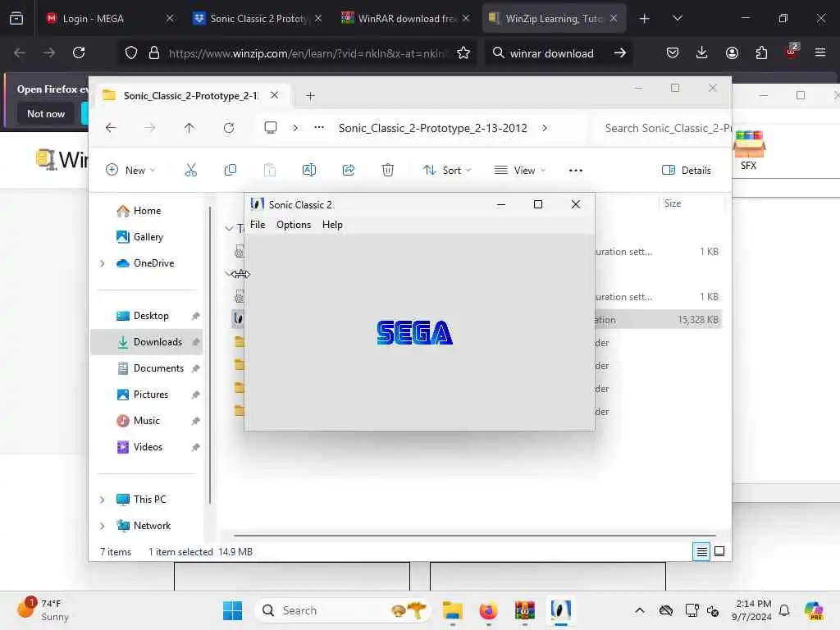The image size is (840, 630).
Task: Click the Share icon in Explorer toolbar
Action: (x=348, y=171)
